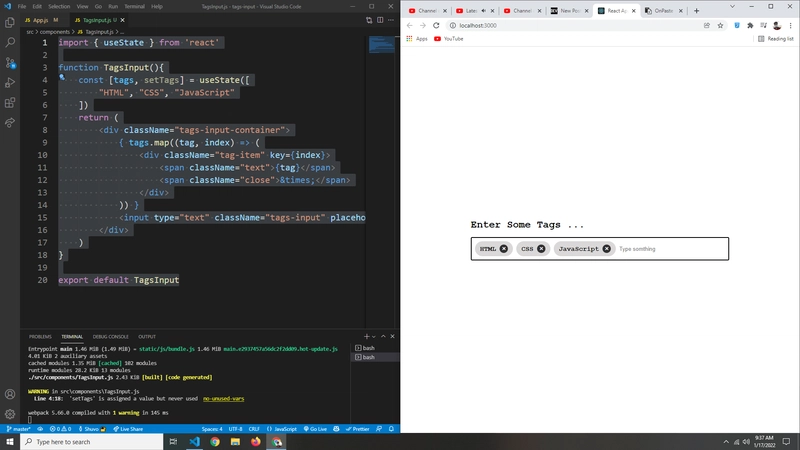Click the Prettier status bar item
The height and width of the screenshot is (450, 800).
[357, 429]
